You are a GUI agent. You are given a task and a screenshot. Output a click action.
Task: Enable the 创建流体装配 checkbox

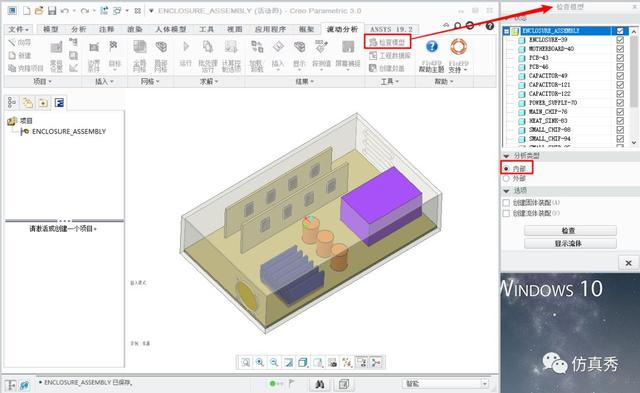pyautogui.click(x=507, y=213)
